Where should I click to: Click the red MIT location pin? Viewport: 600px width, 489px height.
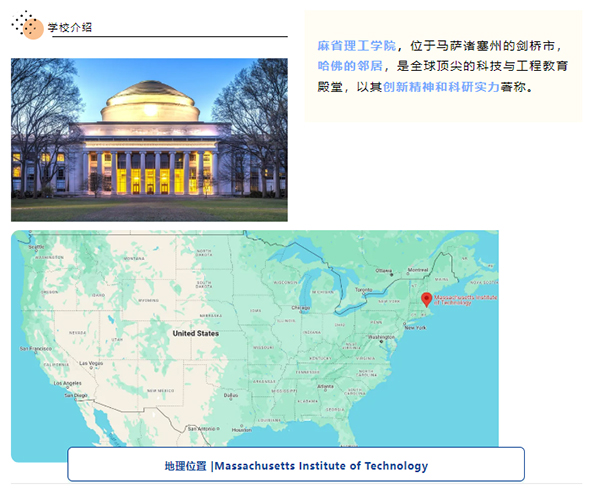point(426,300)
